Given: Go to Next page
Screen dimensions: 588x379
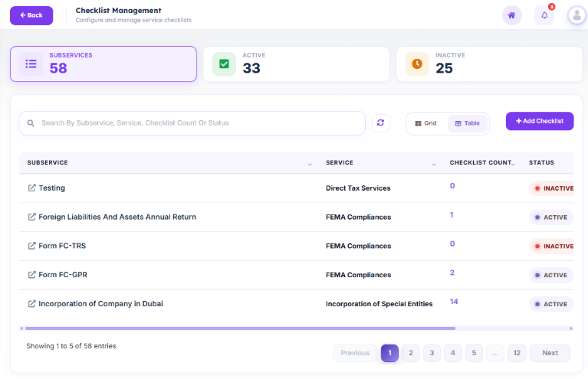Looking at the screenshot, I should point(550,353).
